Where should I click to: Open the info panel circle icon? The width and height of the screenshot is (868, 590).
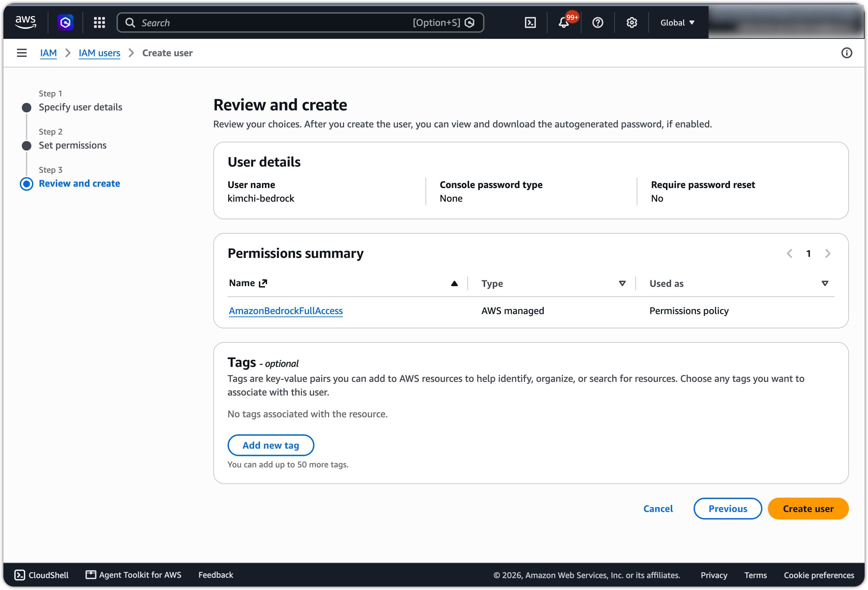click(x=846, y=53)
